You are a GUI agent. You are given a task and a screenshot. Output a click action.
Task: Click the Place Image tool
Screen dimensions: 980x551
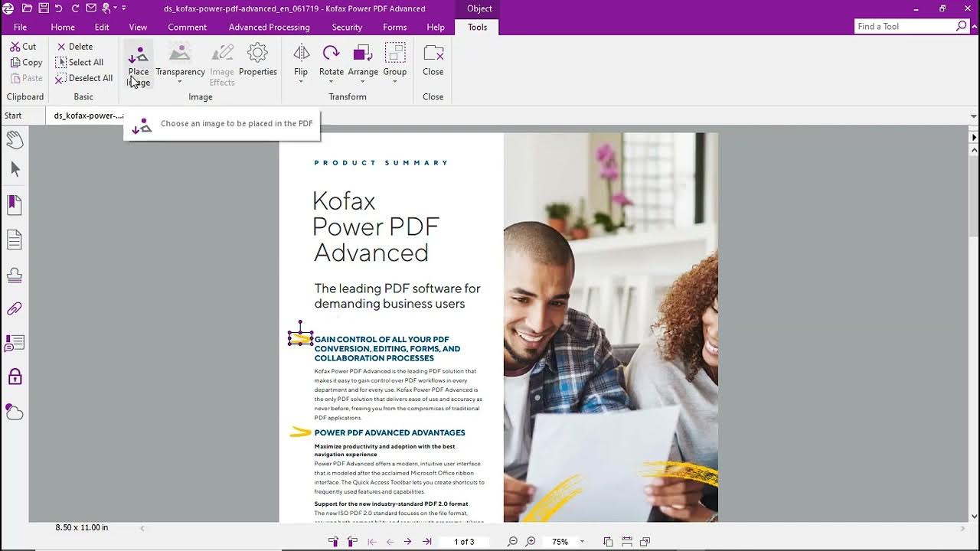coord(139,64)
